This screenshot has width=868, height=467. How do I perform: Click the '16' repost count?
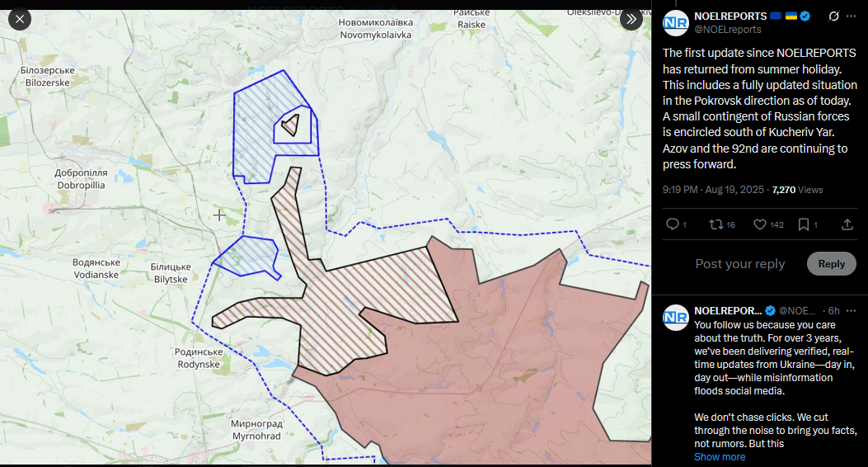pyautogui.click(x=730, y=225)
